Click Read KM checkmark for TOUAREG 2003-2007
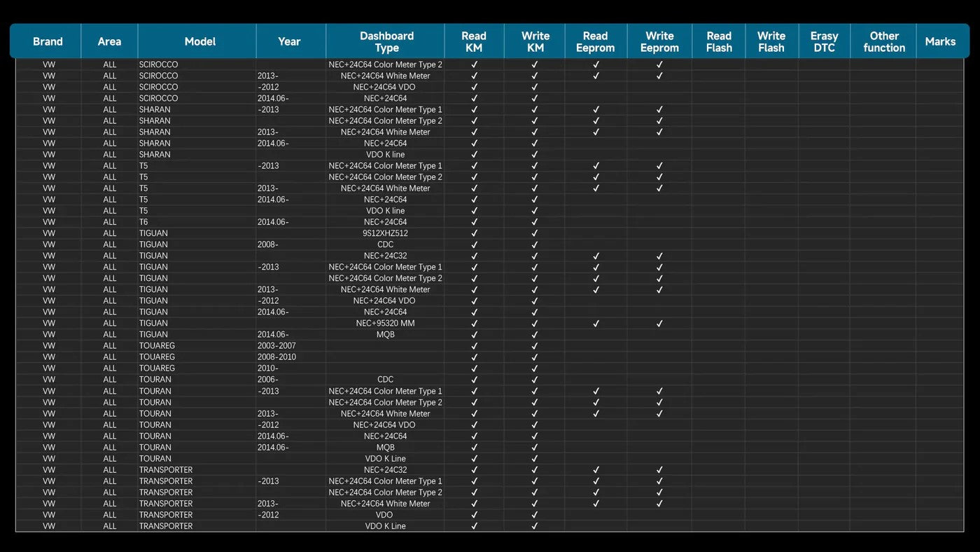The image size is (980, 552). (x=474, y=346)
